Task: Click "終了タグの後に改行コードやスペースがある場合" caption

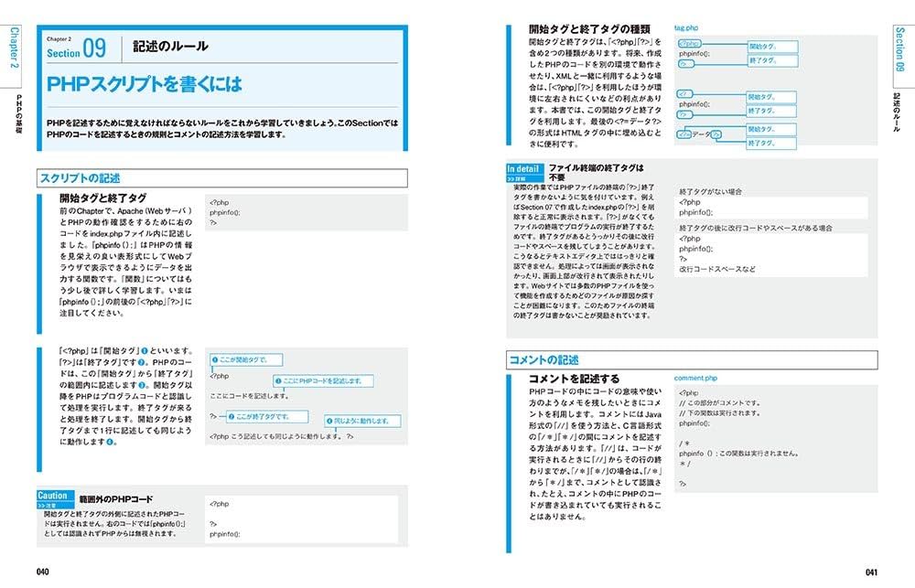Action: (x=756, y=228)
